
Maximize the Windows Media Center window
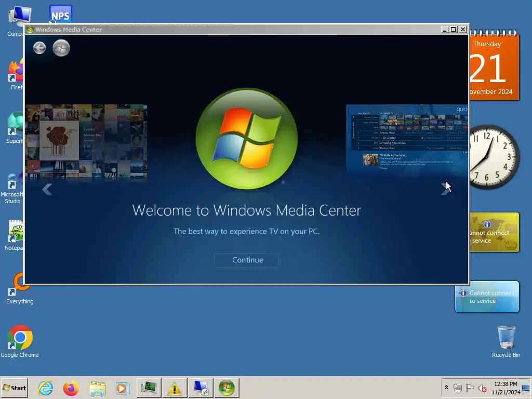coord(453,30)
